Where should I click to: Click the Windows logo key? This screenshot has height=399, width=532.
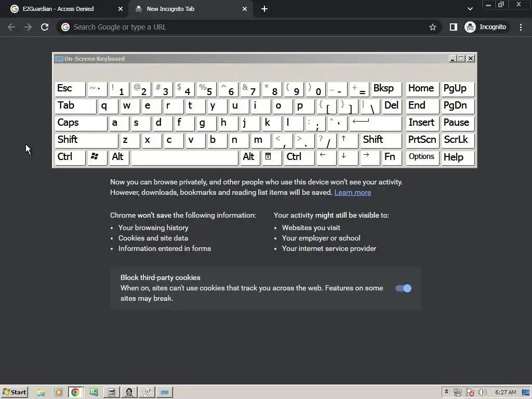(97, 157)
